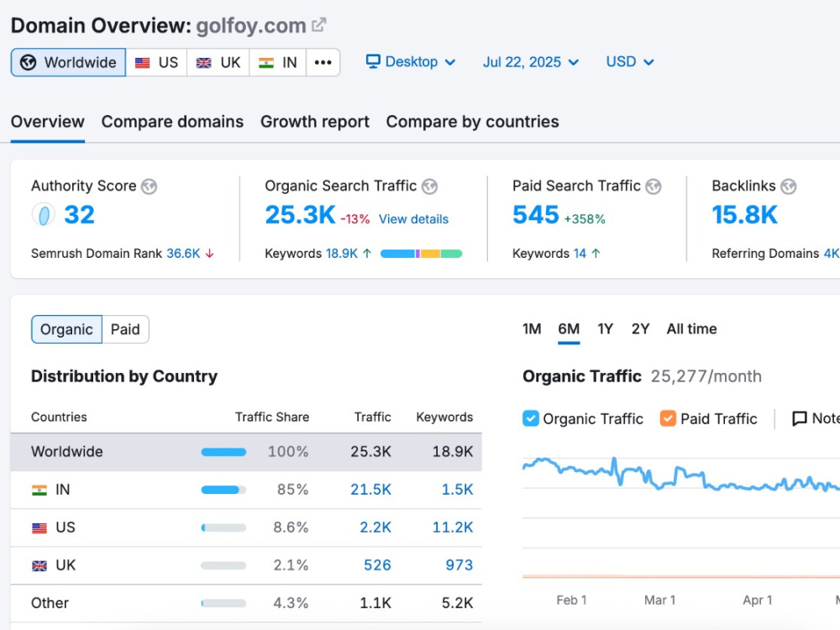The width and height of the screenshot is (840, 630).
Task: Click the organic traffic line chart
Action: click(680, 474)
